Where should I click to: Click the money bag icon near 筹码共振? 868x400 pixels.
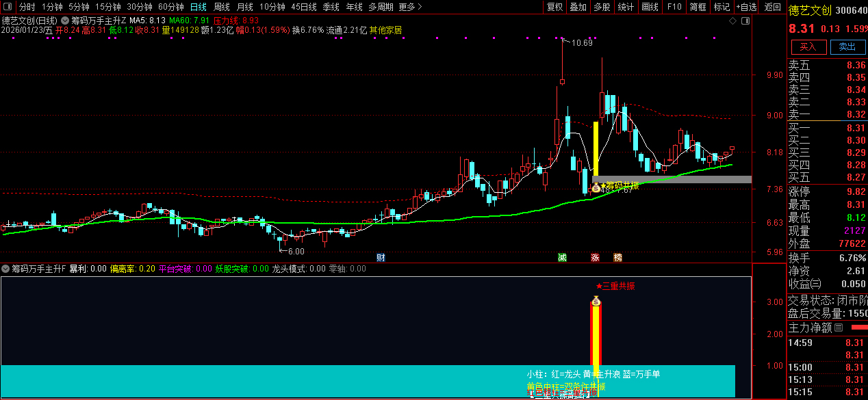point(596,186)
